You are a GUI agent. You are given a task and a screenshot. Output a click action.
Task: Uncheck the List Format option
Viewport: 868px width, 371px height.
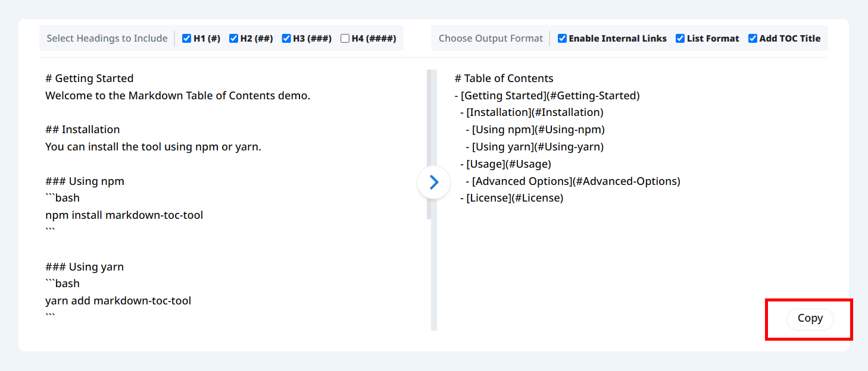[680, 39]
